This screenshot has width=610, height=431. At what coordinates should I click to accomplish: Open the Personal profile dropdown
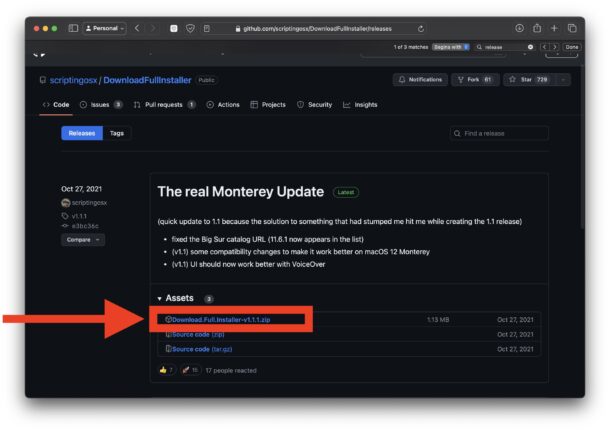(104, 28)
